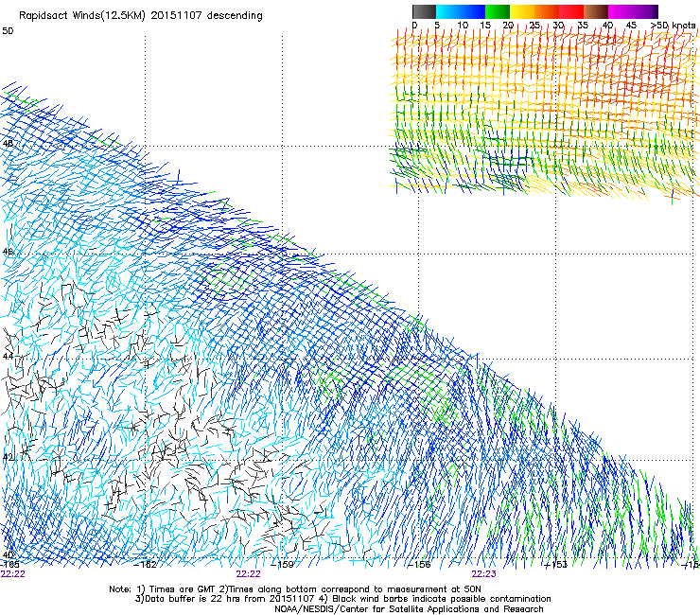This screenshot has width=700, height=615.
Task: Click the longitude label '-159'
Action: [x=282, y=565]
